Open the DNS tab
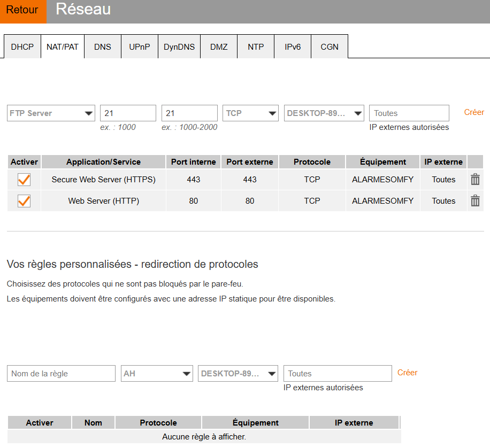490x448 pixels. tap(103, 47)
